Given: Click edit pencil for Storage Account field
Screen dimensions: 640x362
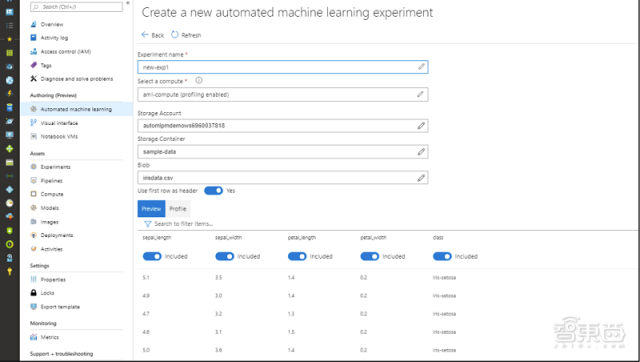Looking at the screenshot, I should 421,126.
